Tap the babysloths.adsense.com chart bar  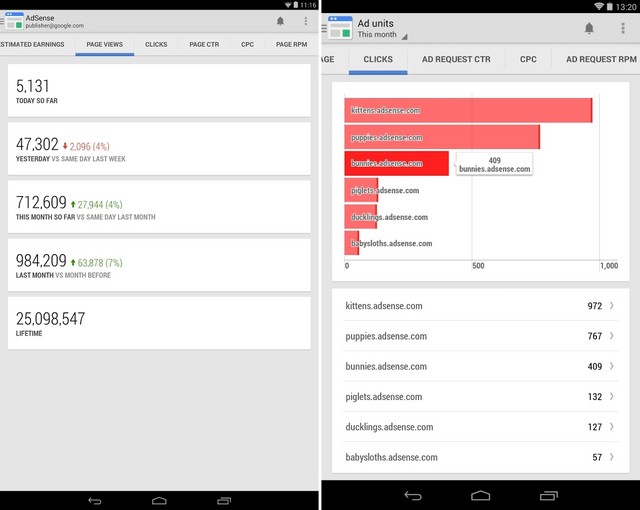[x=351, y=243]
